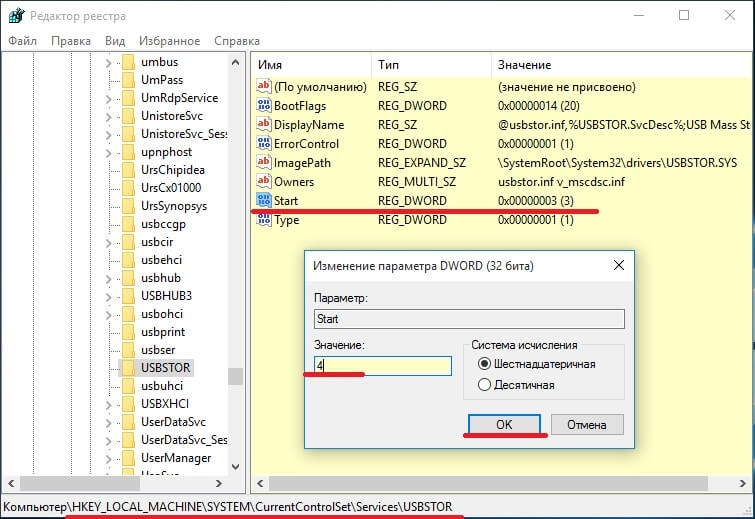Select the usbhub tree item
This screenshot has height=519, width=755.
pyautogui.click(x=161, y=277)
